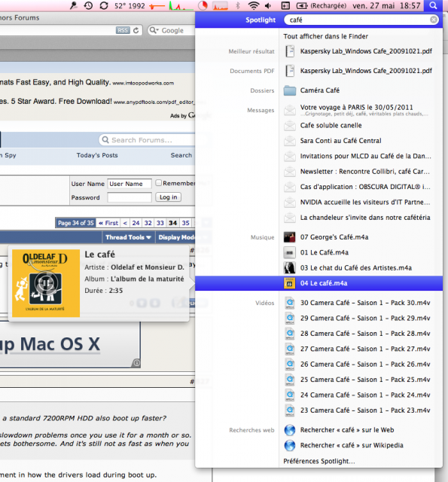Go to thread page 33

tap(160, 223)
